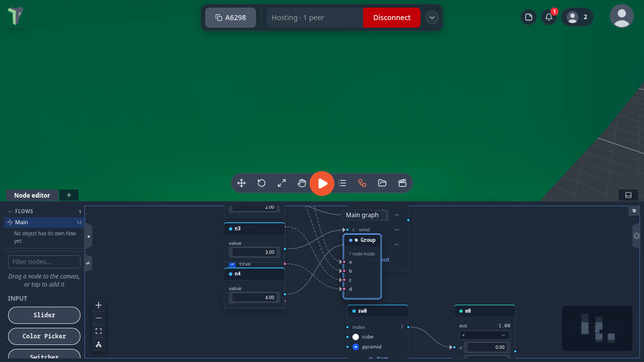The width and height of the screenshot is (644, 362).
Task: Open the user avatar profile menu
Action: click(622, 16)
